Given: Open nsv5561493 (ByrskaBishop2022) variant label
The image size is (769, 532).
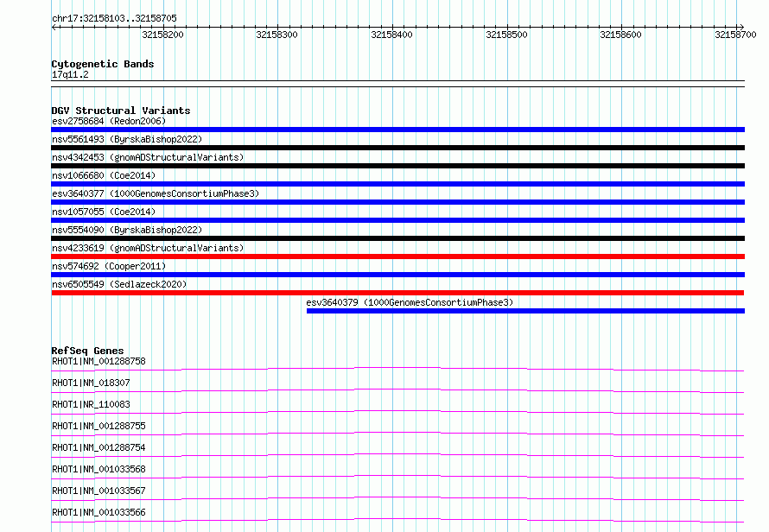Looking at the screenshot, I should pyautogui.click(x=127, y=139).
